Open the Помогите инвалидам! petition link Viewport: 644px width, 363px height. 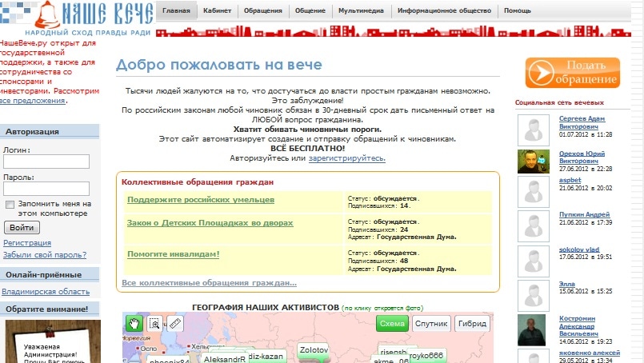pyautogui.click(x=173, y=254)
